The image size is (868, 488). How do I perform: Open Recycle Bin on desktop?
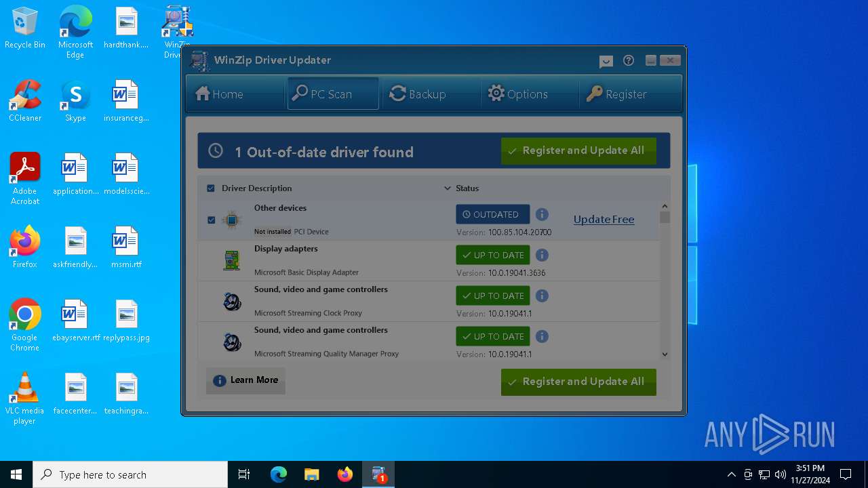pos(25,28)
